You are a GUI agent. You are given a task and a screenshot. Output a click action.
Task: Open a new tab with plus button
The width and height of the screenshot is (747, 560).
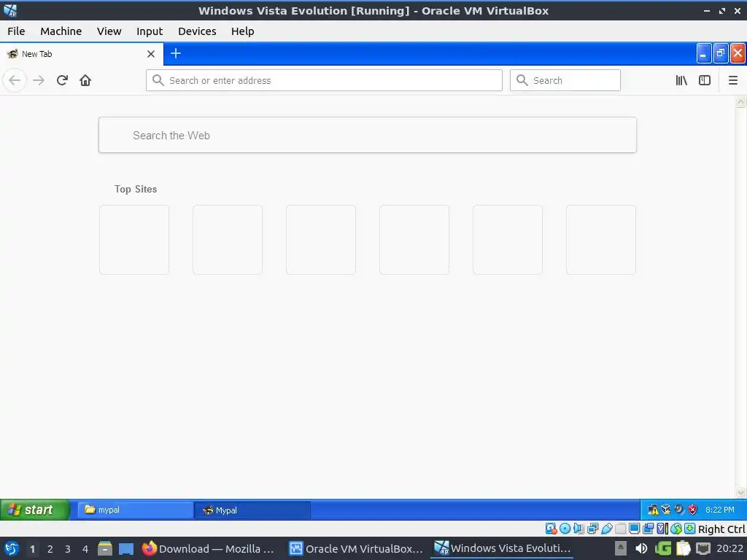click(175, 53)
